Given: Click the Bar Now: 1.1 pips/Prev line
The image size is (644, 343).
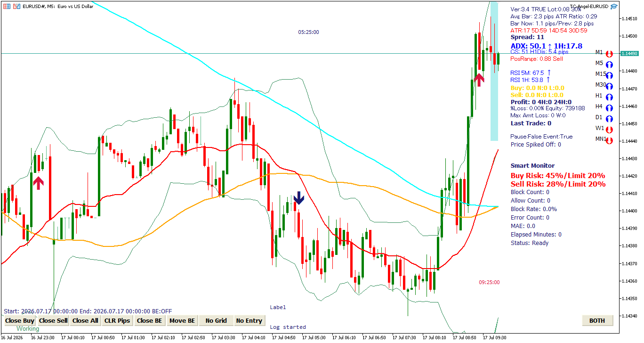Looking at the screenshot, I should click(x=552, y=24).
